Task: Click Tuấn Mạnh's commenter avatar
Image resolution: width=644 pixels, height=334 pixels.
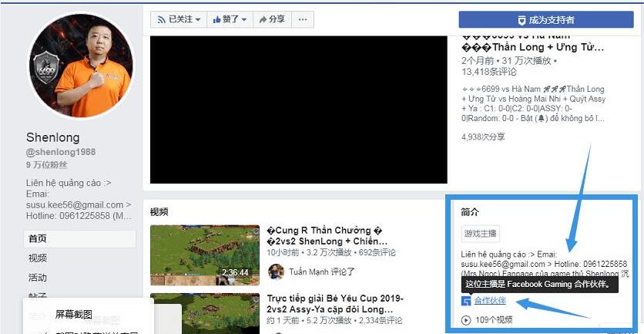Action: [276, 272]
